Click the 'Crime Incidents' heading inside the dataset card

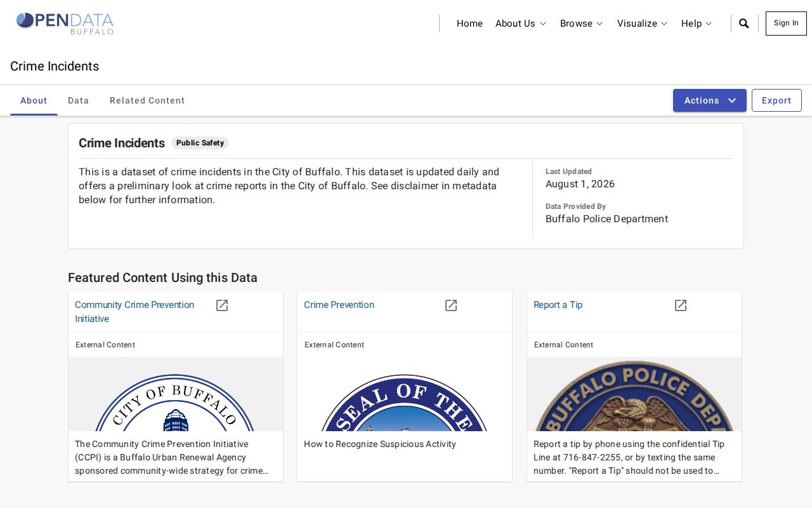tap(122, 143)
